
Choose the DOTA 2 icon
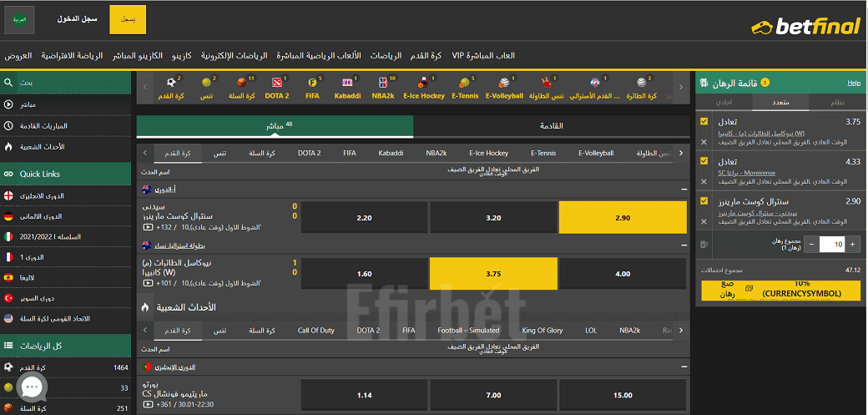point(277,83)
